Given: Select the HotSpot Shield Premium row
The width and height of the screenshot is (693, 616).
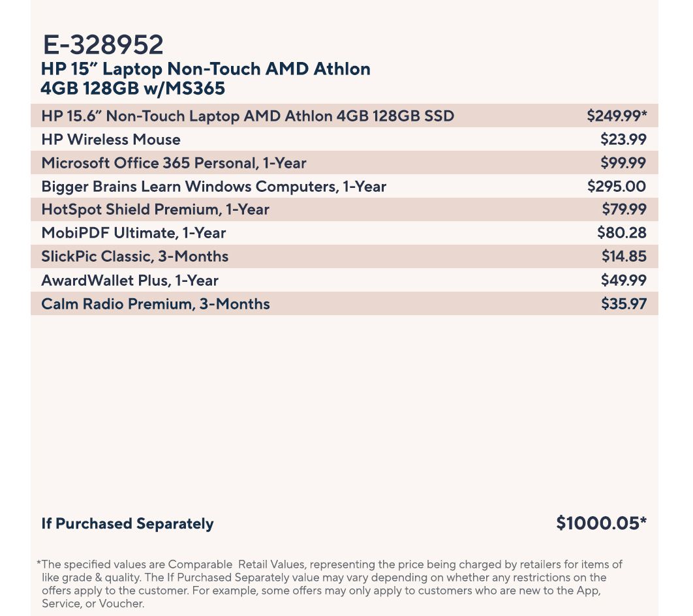Looking at the screenshot, I should (155, 209).
